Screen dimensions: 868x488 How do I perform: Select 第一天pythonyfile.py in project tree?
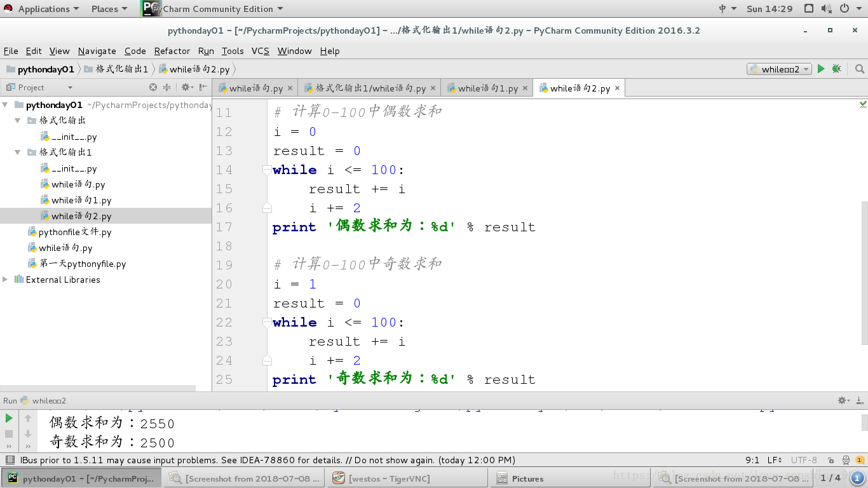point(83,264)
